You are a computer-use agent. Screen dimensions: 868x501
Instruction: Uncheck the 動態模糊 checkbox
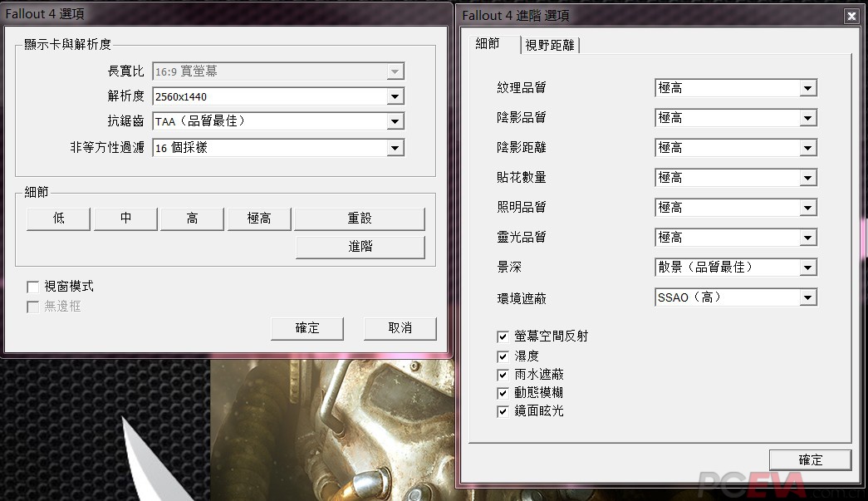[503, 393]
